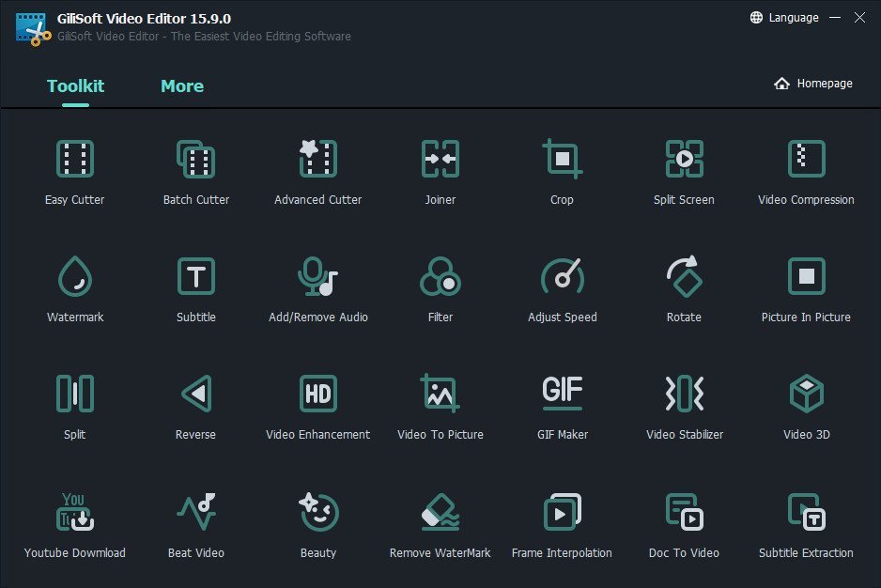Close the GiliSoft Video Editor window
The height and width of the screenshot is (588, 881).
[859, 18]
